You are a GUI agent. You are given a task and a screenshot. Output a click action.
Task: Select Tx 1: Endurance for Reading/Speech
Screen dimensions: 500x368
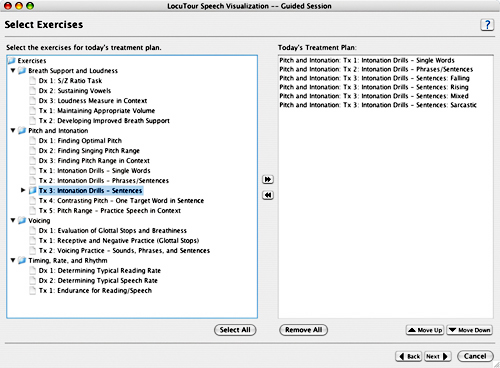(95, 291)
